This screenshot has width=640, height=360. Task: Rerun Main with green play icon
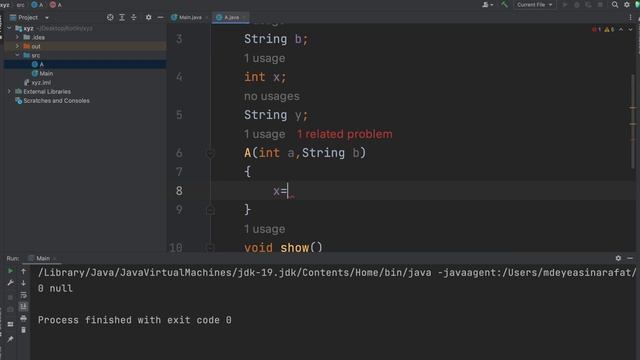11,271
